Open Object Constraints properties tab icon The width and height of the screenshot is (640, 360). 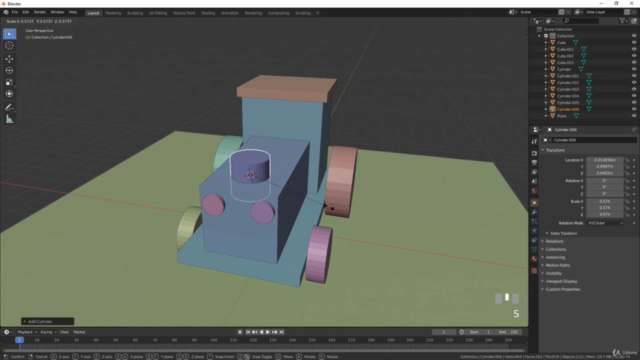click(x=534, y=240)
